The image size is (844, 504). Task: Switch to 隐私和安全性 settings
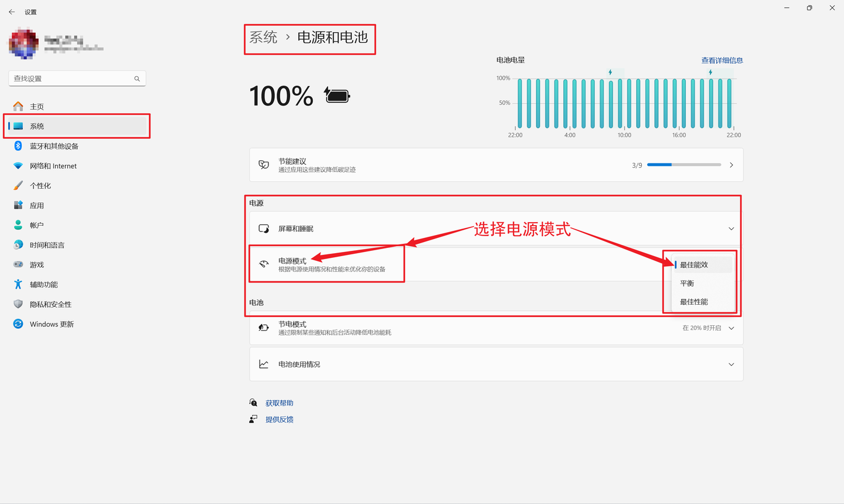[x=77, y=305]
